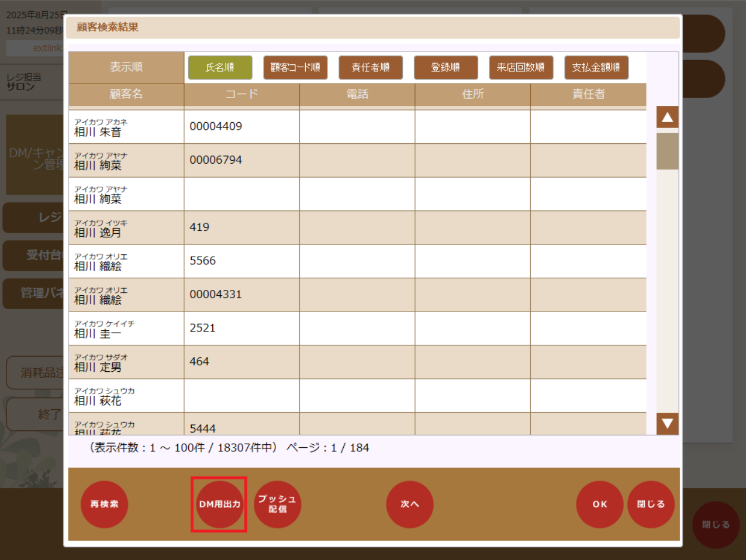Click the scroll down arrow button
Image resolution: width=746 pixels, height=560 pixels.
click(667, 423)
